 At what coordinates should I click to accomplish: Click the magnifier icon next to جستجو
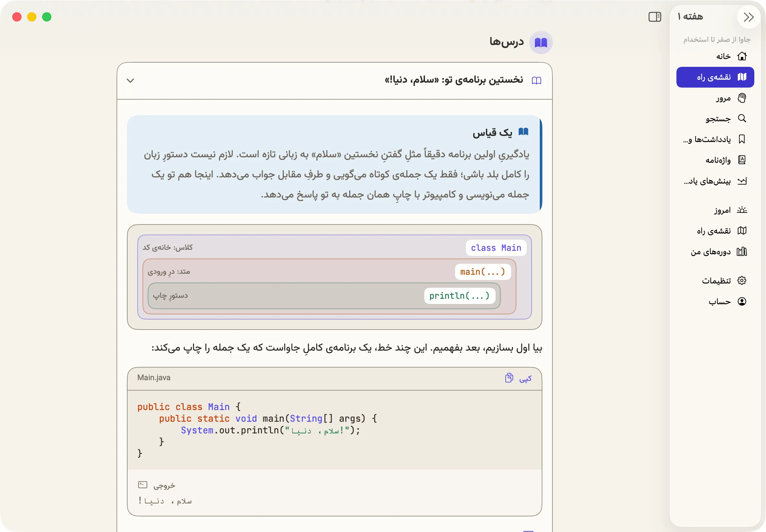[742, 119]
